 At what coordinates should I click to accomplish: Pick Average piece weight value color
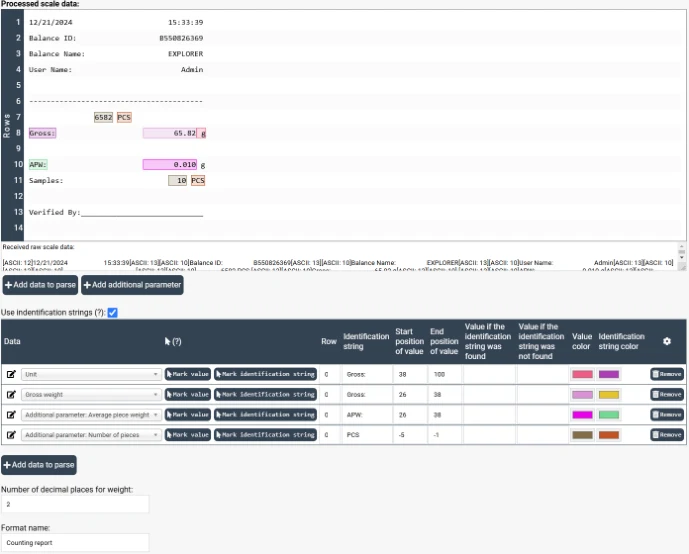(x=582, y=415)
